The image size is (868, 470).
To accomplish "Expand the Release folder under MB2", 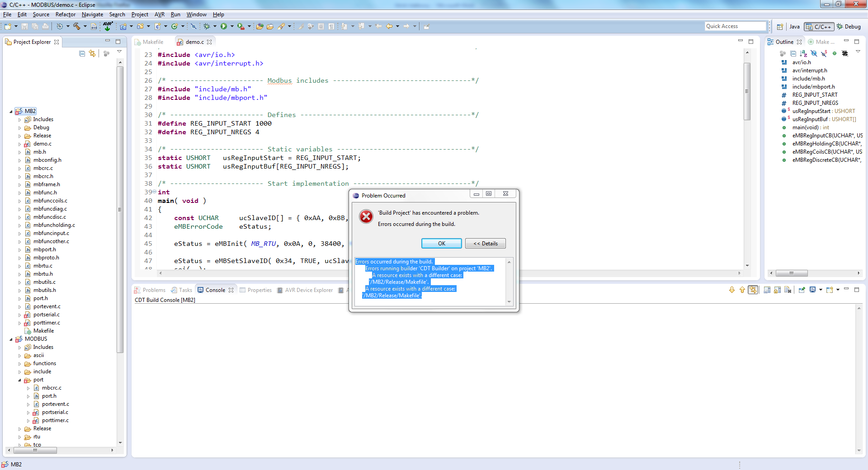I will pos(19,136).
